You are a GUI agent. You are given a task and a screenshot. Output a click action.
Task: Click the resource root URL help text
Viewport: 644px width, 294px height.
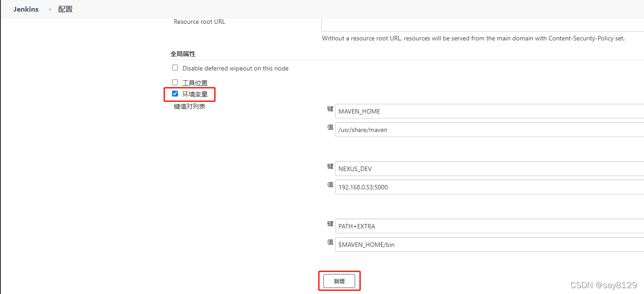(x=473, y=39)
